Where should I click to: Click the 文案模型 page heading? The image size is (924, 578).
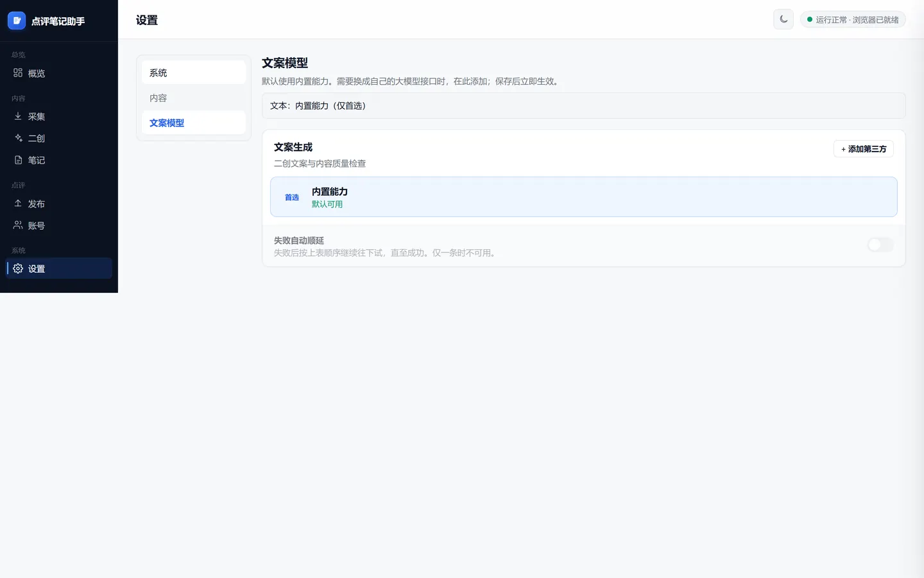coord(285,63)
